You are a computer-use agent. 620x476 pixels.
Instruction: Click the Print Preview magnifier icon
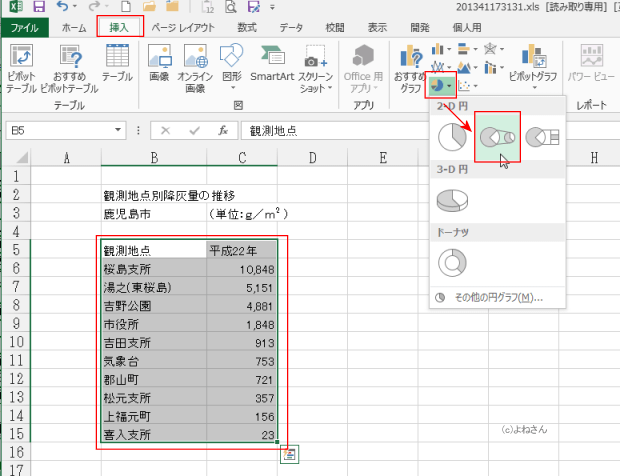(231, 6)
